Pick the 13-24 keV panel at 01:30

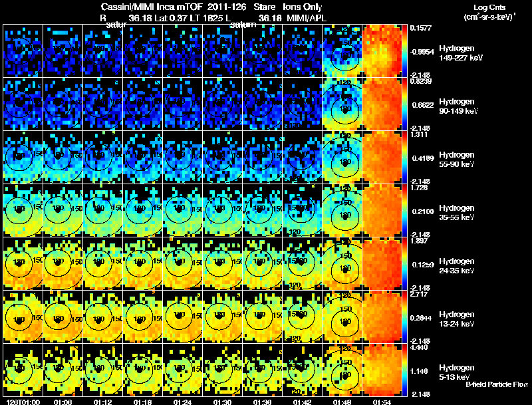point(222,317)
